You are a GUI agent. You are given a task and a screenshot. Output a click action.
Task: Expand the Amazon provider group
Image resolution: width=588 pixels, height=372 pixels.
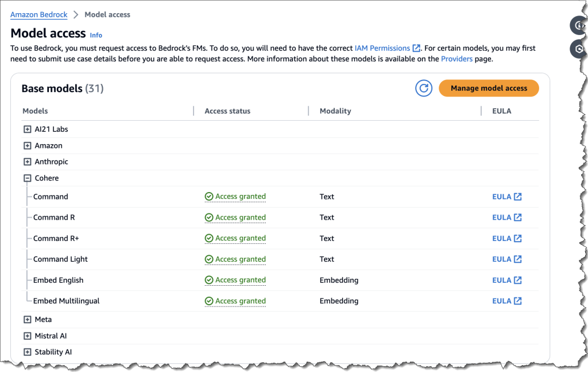(28, 145)
